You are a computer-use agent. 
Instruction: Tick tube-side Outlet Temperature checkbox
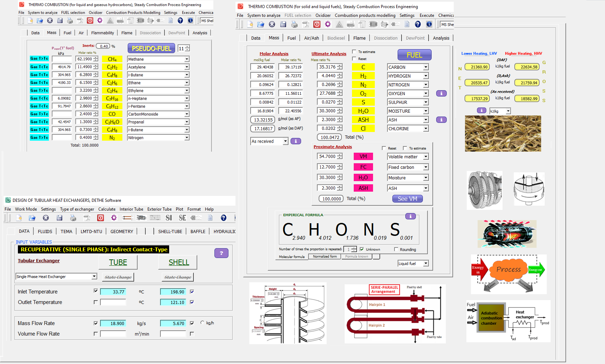coord(96,302)
